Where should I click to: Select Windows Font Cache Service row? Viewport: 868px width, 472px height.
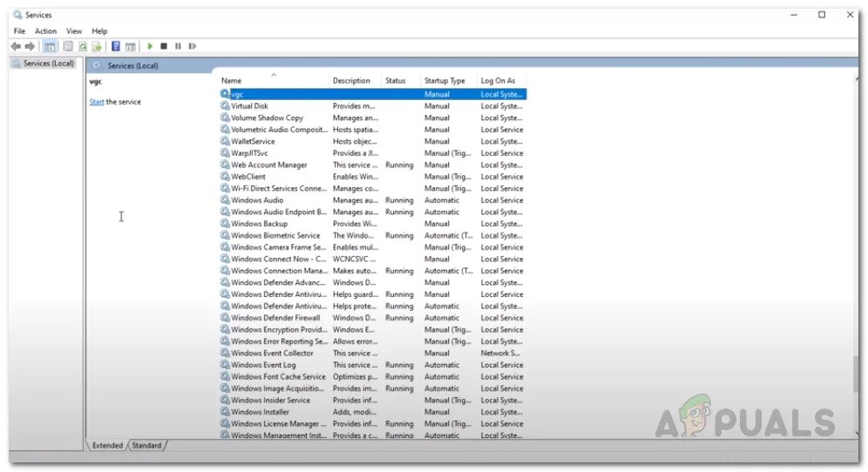pos(372,376)
